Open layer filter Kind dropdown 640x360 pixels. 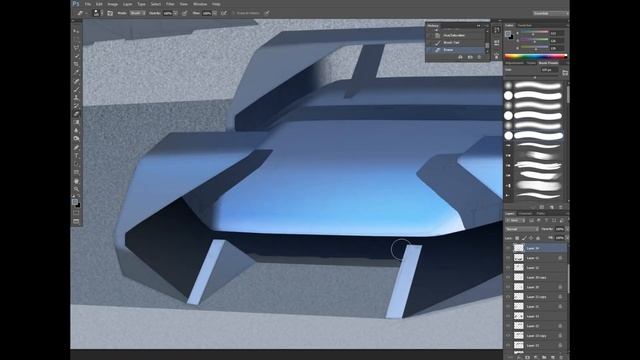coord(516,220)
